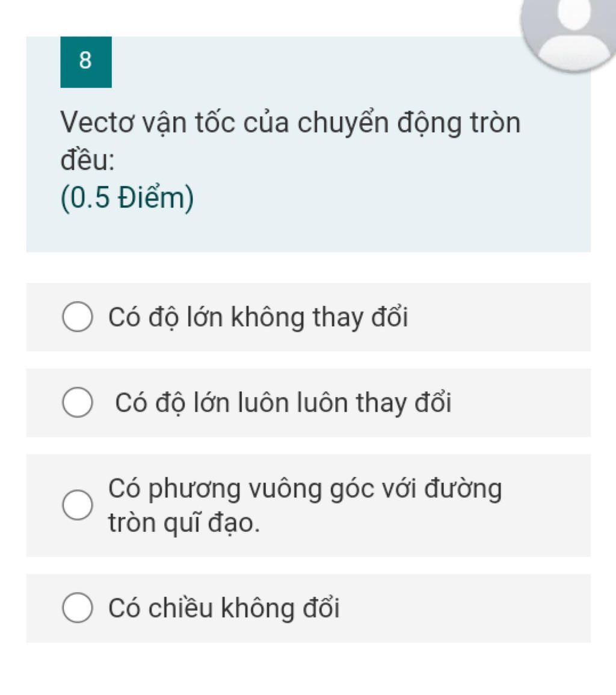Choose radio for 'Có phương vuông góc với đường'
Image resolution: width=616 pixels, height=695 pixels.
click(78, 505)
